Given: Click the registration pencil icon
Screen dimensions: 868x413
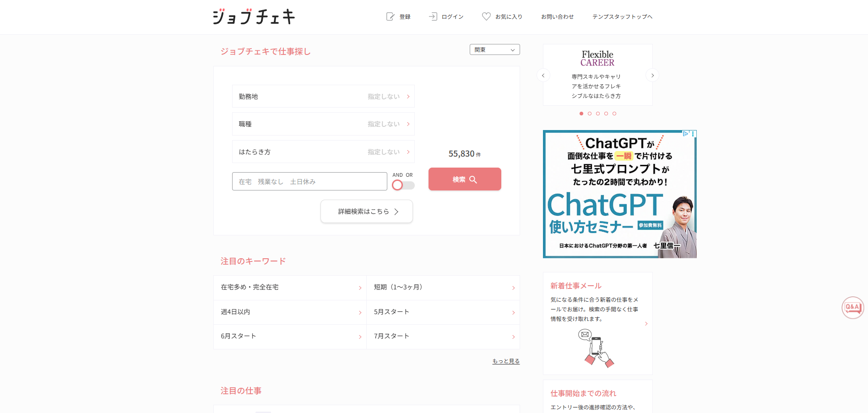Looking at the screenshot, I should [390, 16].
